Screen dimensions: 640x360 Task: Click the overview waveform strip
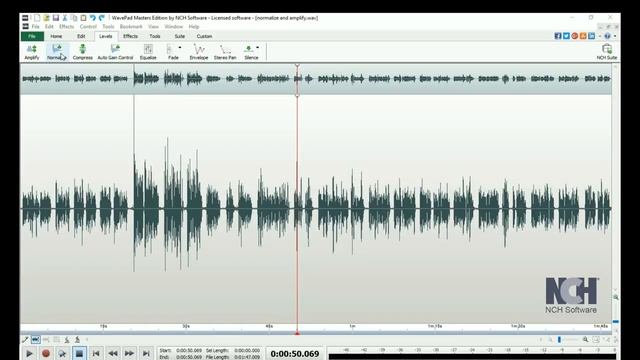point(316,79)
